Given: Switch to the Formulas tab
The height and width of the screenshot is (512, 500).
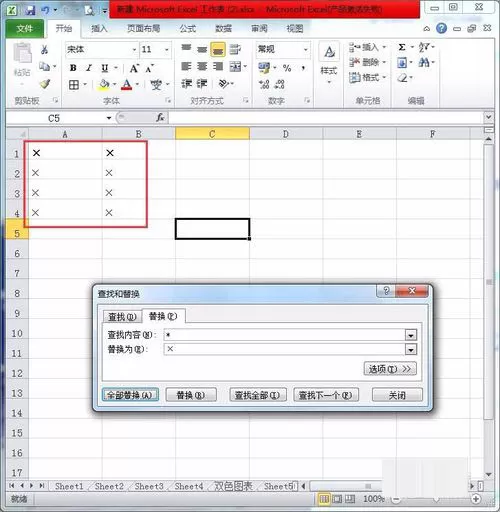Looking at the screenshot, I should pyautogui.click(x=188, y=29).
